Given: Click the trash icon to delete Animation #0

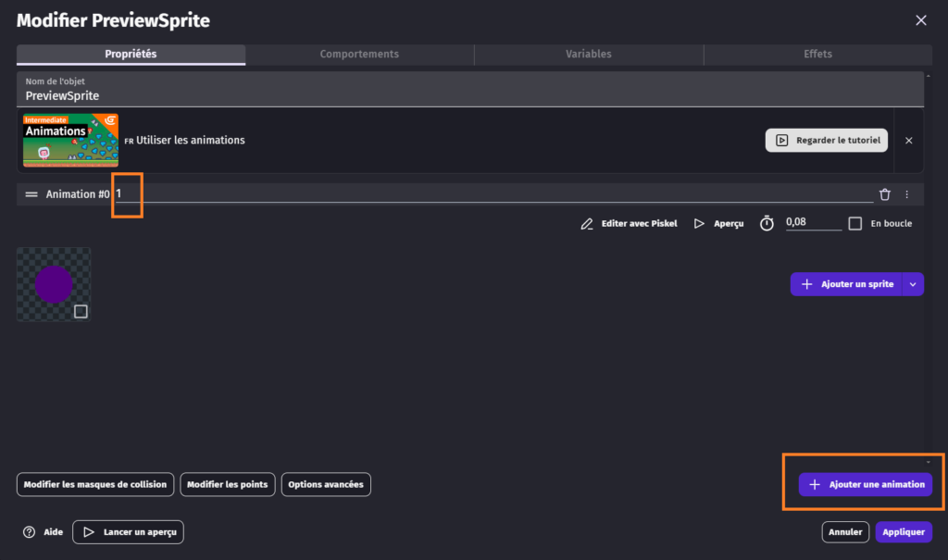Looking at the screenshot, I should [885, 194].
